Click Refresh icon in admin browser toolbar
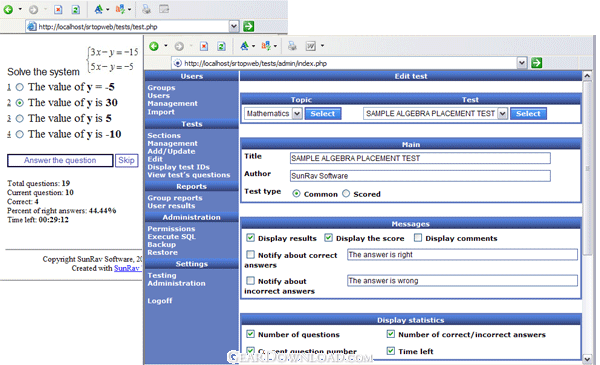The image size is (600, 365). point(221,46)
